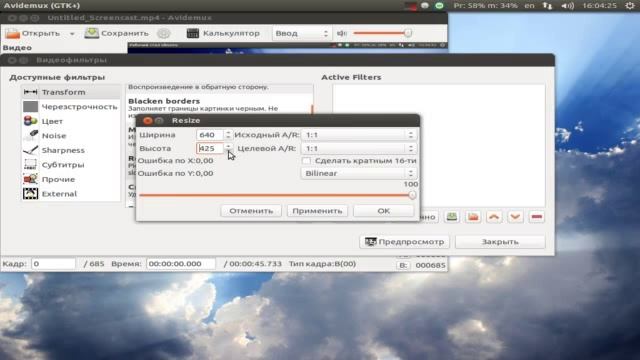Click the green load filters icon
This screenshot has width=640, height=360.
pyautogui.click(x=451, y=217)
